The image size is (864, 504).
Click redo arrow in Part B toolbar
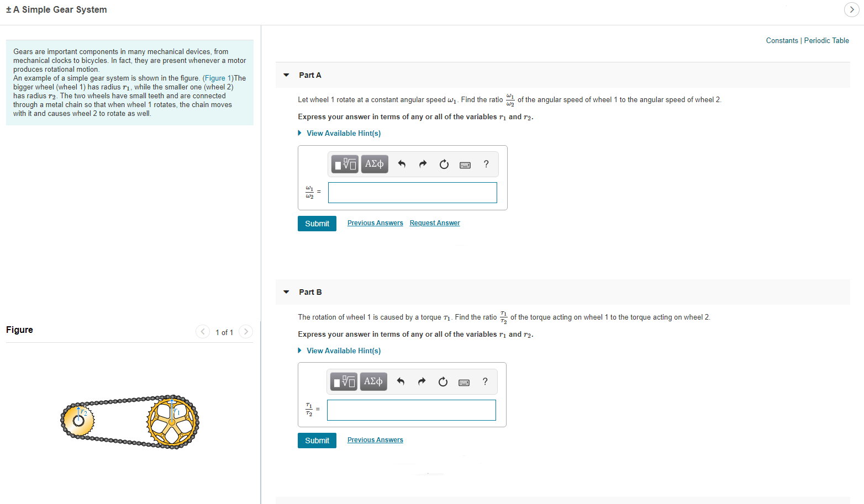(422, 381)
